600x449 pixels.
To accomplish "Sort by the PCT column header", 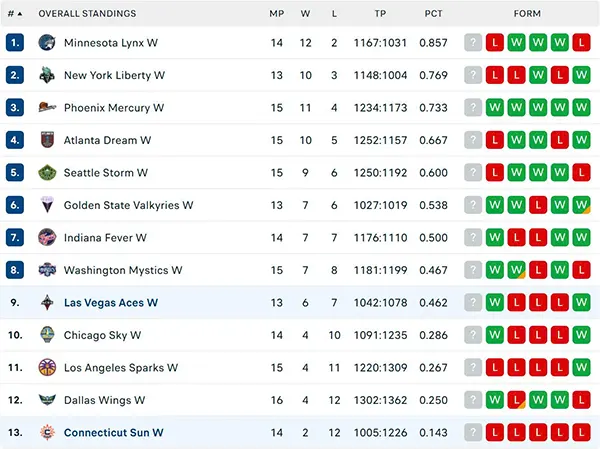I will tap(433, 14).
